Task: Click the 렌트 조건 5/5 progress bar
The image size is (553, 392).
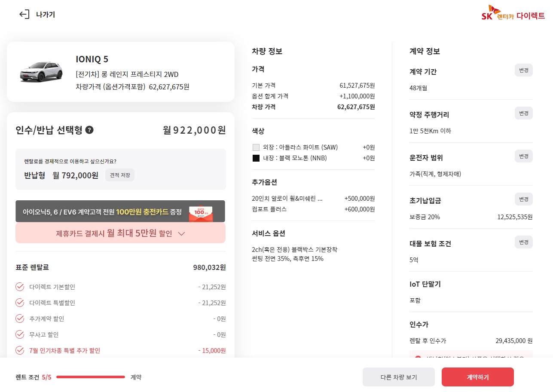Action: point(91,377)
